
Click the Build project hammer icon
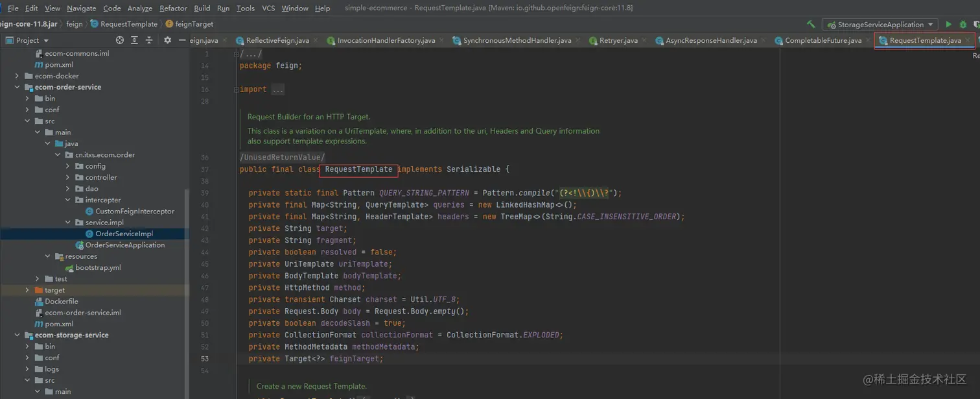811,24
